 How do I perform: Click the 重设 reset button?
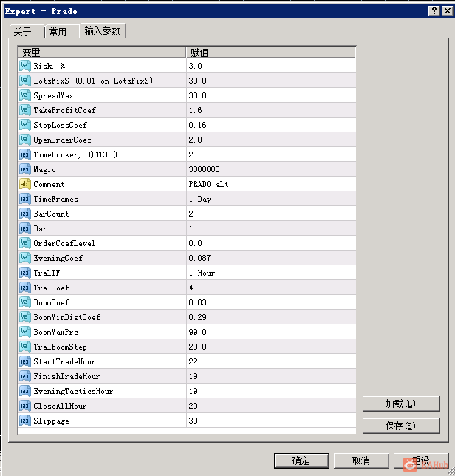421,460
